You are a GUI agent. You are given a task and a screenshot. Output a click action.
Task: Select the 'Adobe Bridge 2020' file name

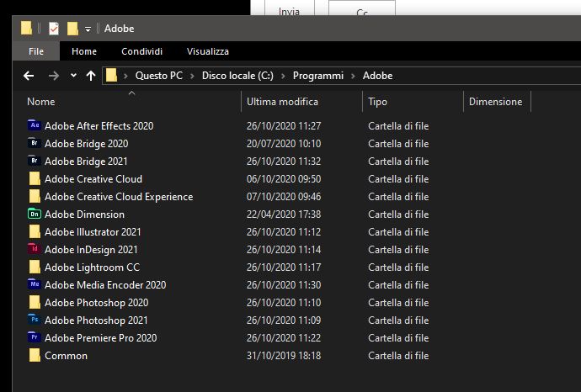(x=87, y=144)
